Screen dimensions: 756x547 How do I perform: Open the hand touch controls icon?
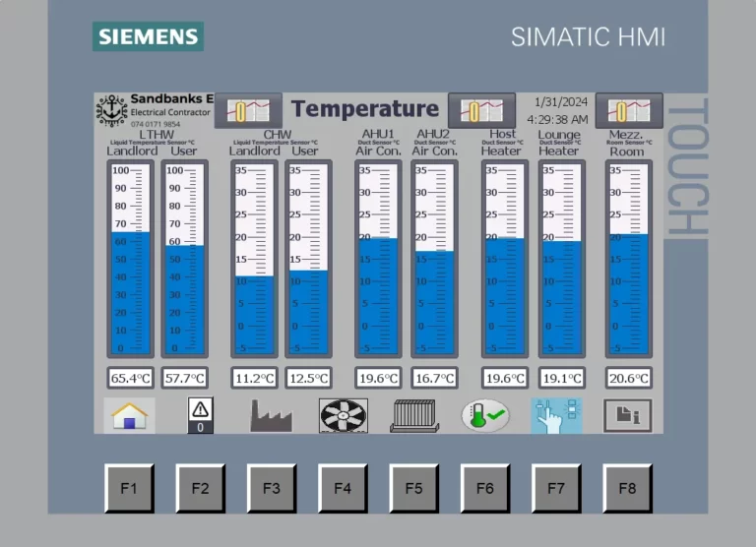(556, 415)
